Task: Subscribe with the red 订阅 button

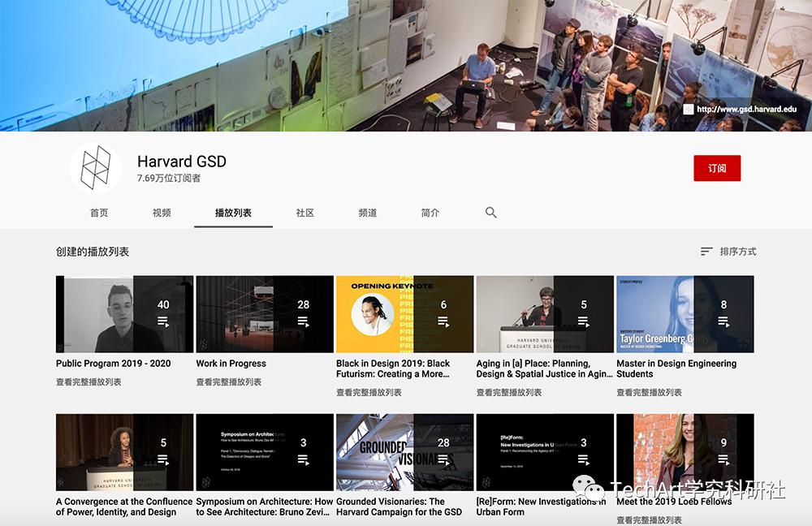Action: [x=717, y=168]
